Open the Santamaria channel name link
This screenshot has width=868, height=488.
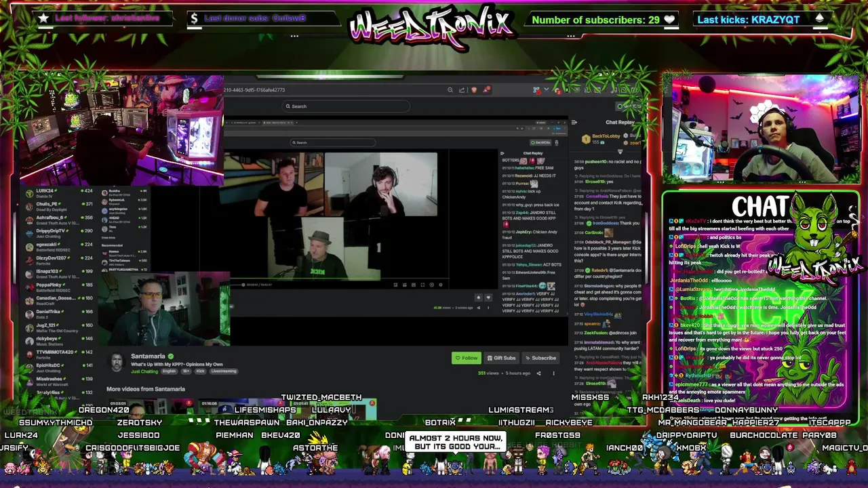coord(148,357)
